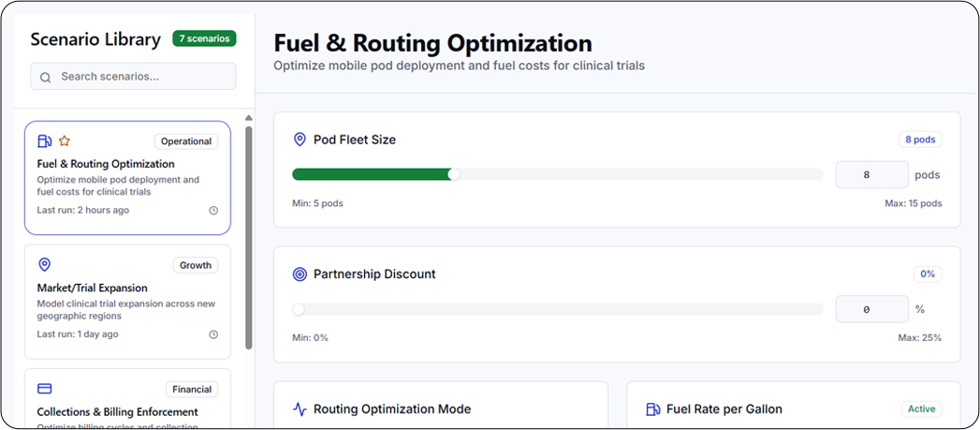Image resolution: width=980 pixels, height=430 pixels.
Task: Click the clock icon on Market/Trial Expansion card
Action: [x=213, y=334]
